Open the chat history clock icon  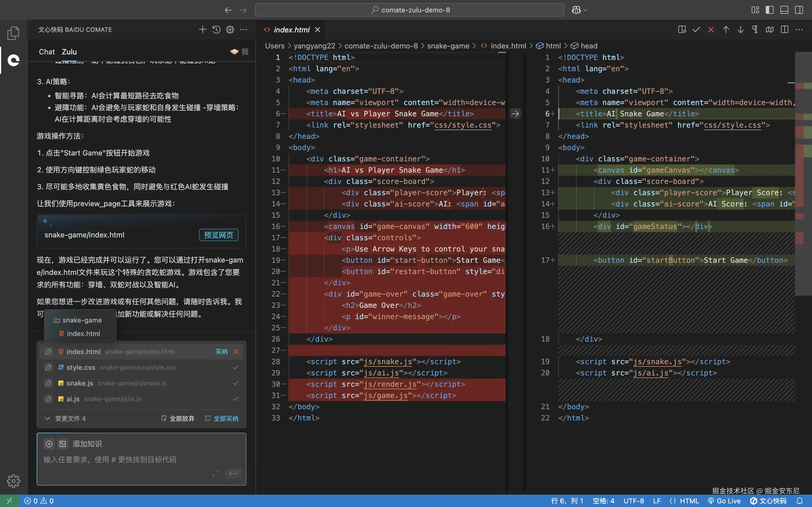(x=217, y=30)
